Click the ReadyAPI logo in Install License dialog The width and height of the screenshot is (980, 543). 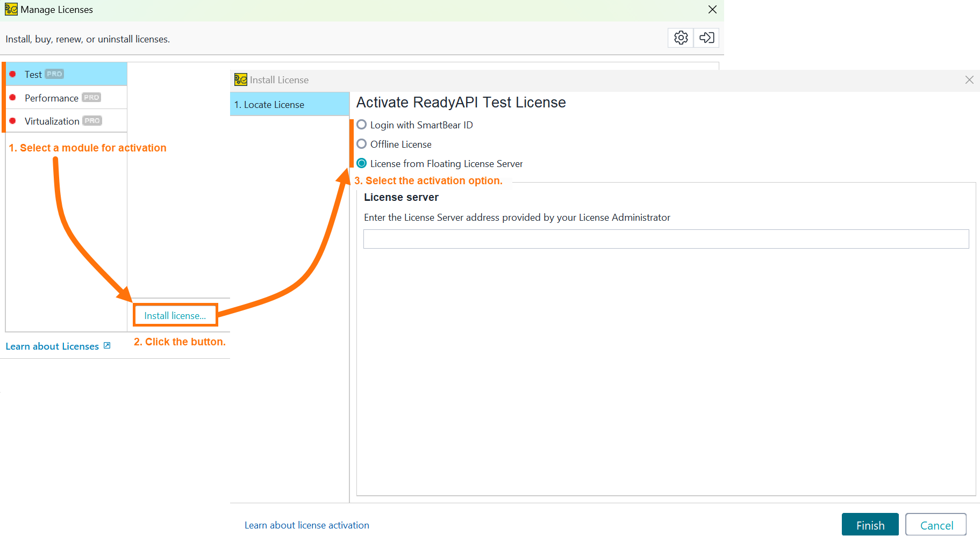click(x=241, y=79)
